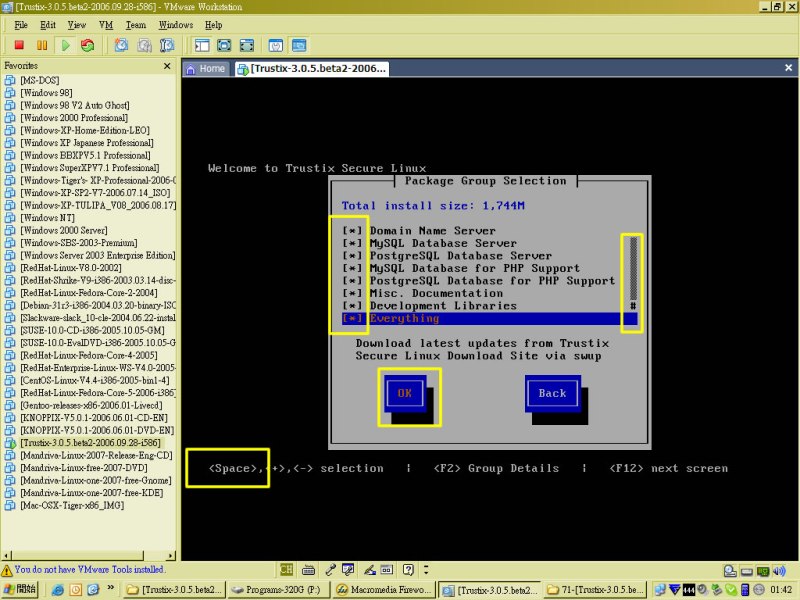800x600 pixels.
Task: Toggle the sidebar view toolbar icon
Action: (202, 45)
